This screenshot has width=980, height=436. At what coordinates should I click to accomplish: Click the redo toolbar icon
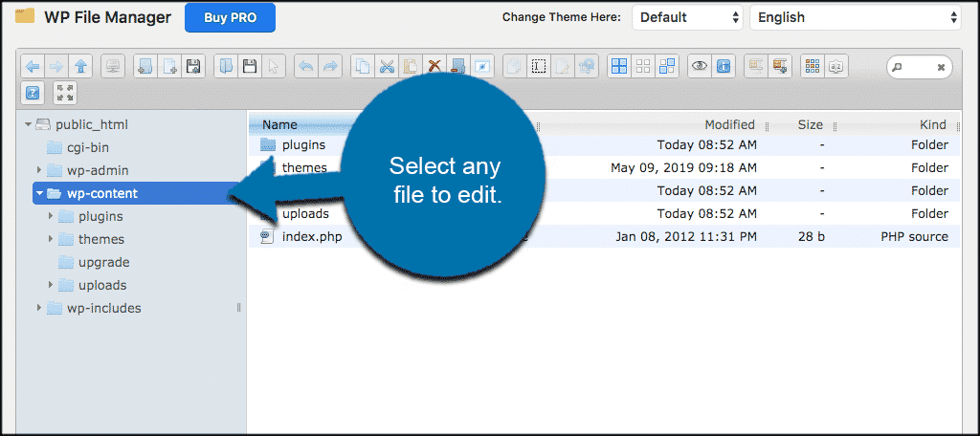(330, 66)
